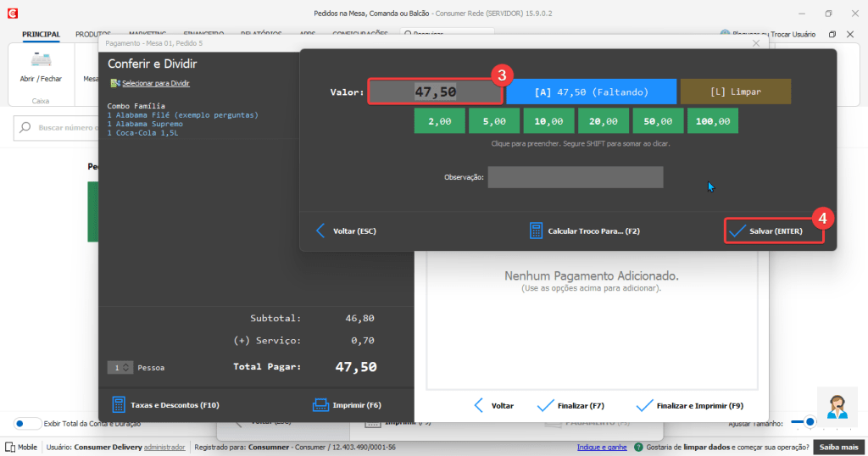Click the Observação text field
The width and height of the screenshot is (868, 456).
[x=575, y=177]
